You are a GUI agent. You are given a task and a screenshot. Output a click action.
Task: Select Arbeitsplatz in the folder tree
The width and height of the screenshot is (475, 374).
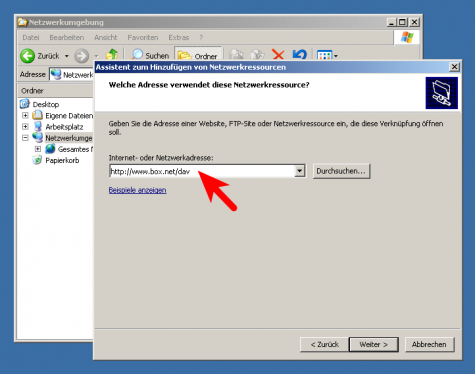coord(64,127)
